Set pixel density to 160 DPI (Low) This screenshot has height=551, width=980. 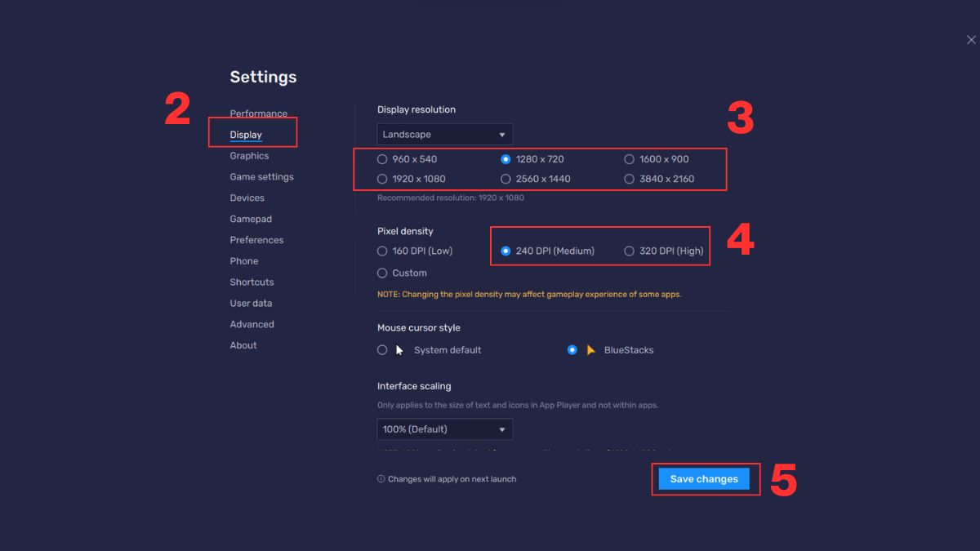[414, 251]
